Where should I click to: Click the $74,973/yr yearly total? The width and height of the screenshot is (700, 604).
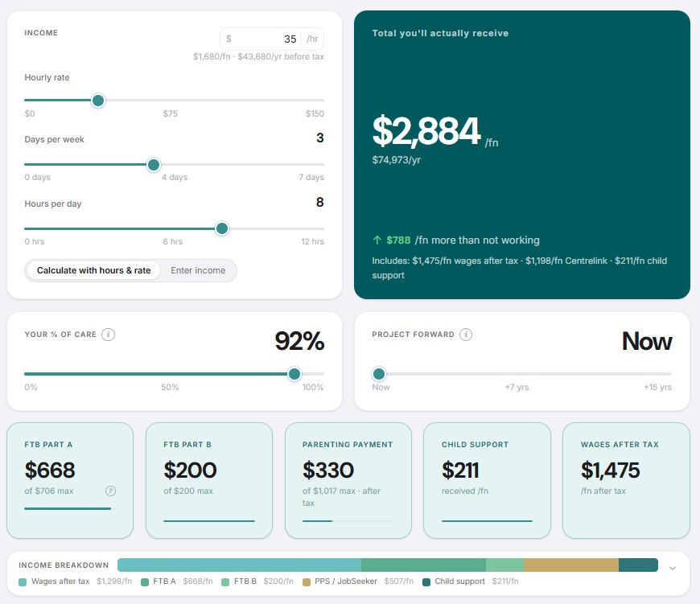click(397, 160)
